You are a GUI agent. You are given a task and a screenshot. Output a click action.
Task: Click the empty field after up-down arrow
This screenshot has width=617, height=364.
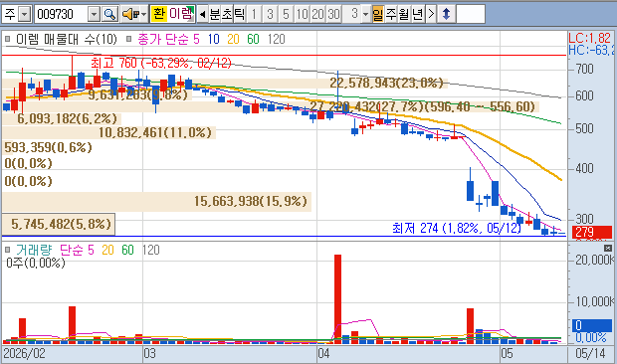[x=471, y=15]
